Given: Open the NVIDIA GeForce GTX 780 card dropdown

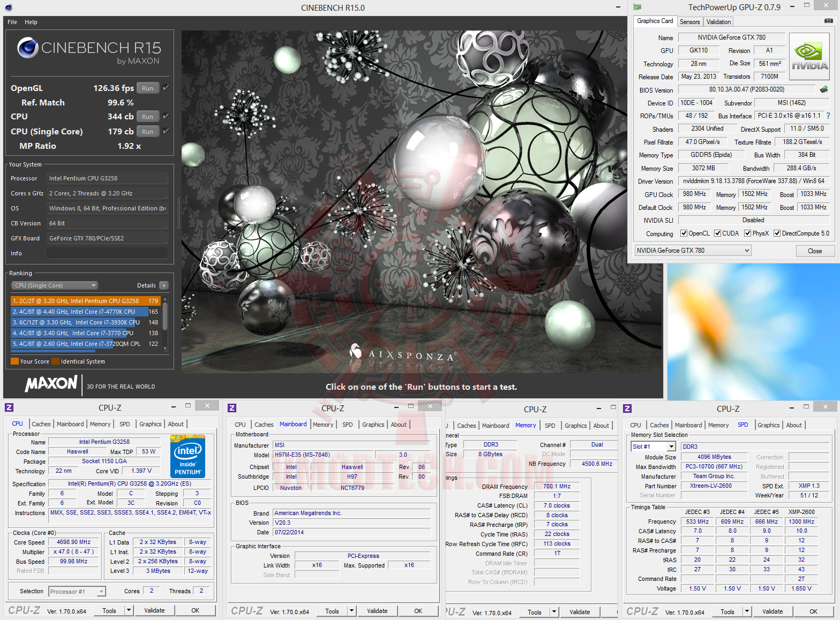Looking at the screenshot, I should (693, 251).
